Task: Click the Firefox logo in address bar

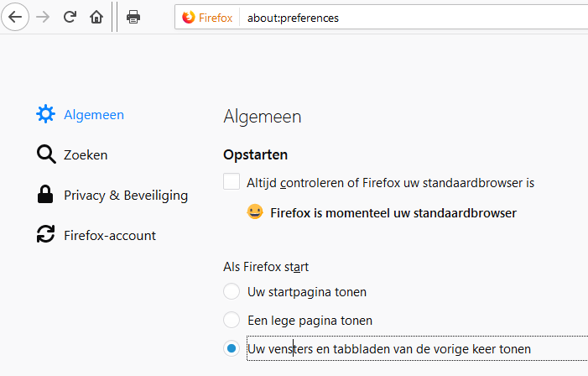Action: [190, 18]
